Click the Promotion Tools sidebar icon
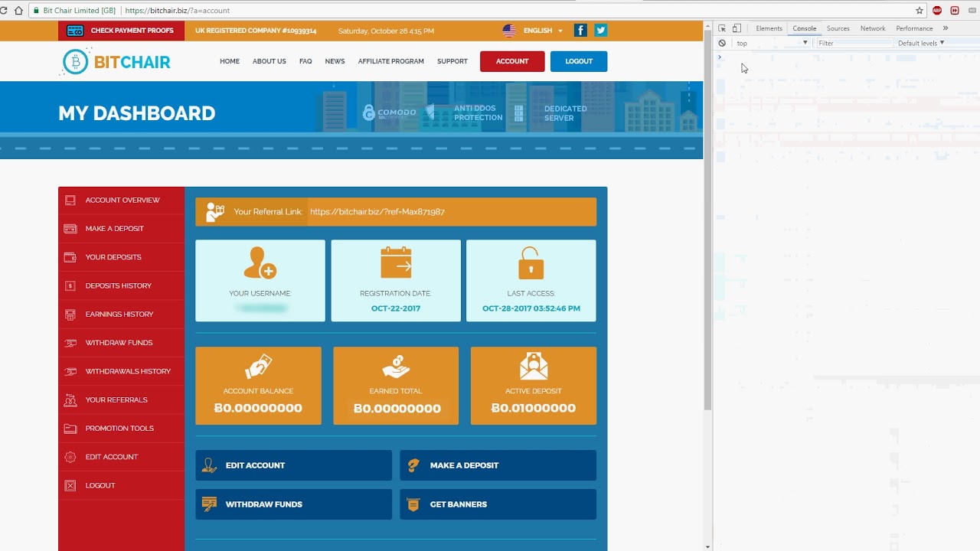The image size is (980, 551). coord(70,429)
